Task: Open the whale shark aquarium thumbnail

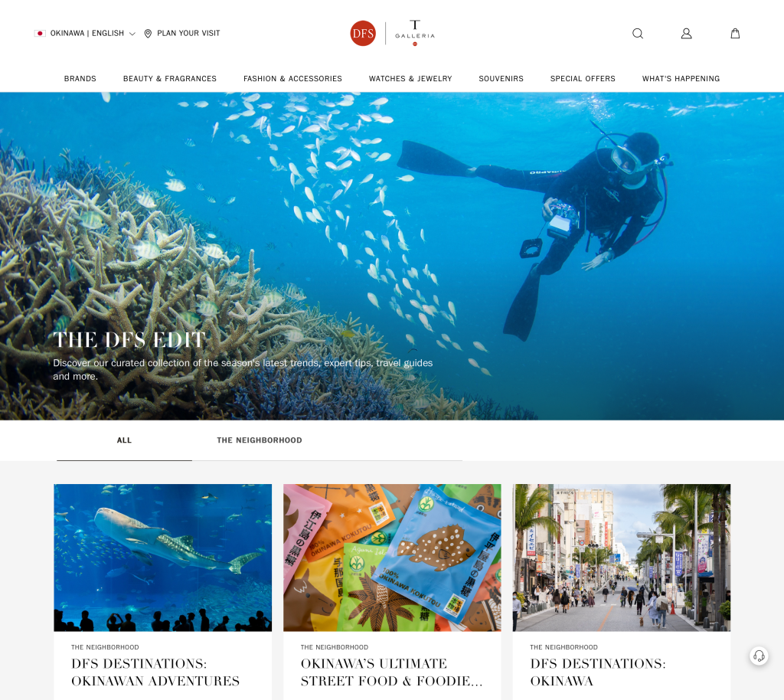Action: click(x=163, y=558)
